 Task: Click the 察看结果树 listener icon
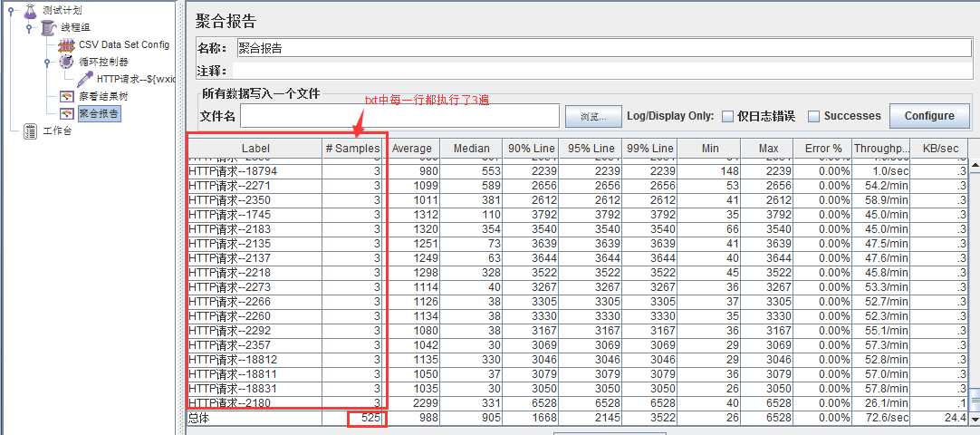[66, 96]
